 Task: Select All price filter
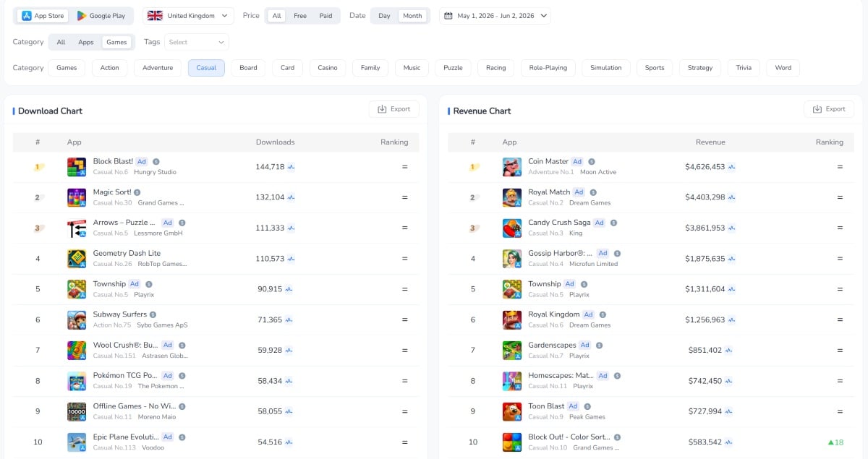[276, 16]
